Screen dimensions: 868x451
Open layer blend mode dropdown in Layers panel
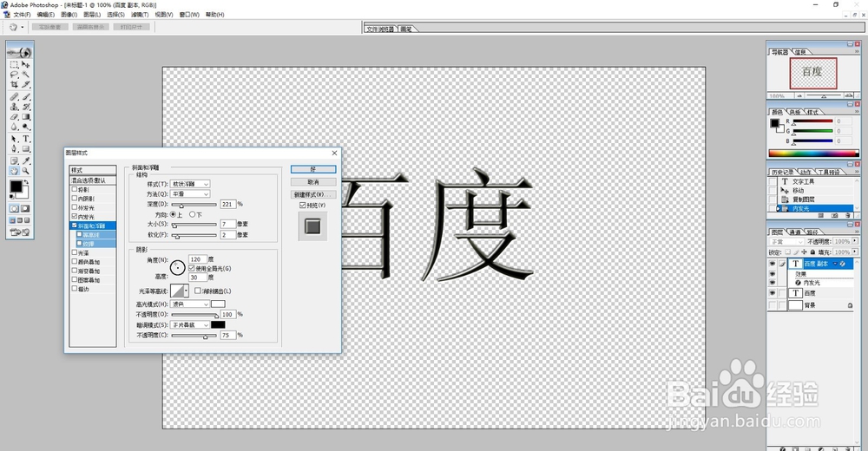786,242
